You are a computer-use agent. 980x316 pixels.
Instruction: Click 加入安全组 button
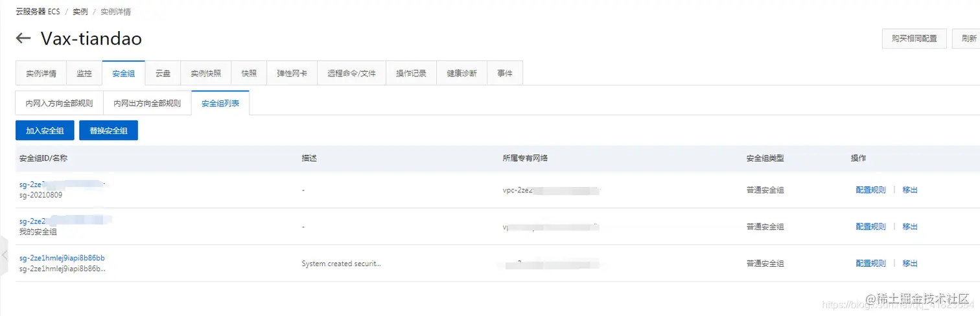pos(45,130)
